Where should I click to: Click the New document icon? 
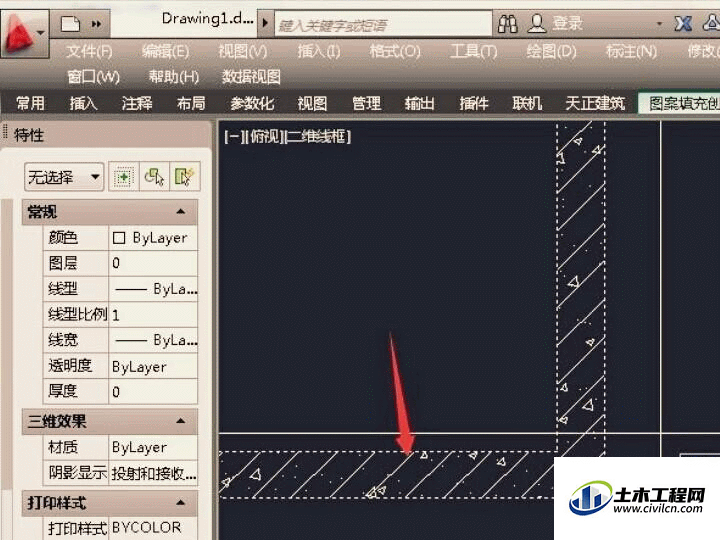click(x=70, y=23)
